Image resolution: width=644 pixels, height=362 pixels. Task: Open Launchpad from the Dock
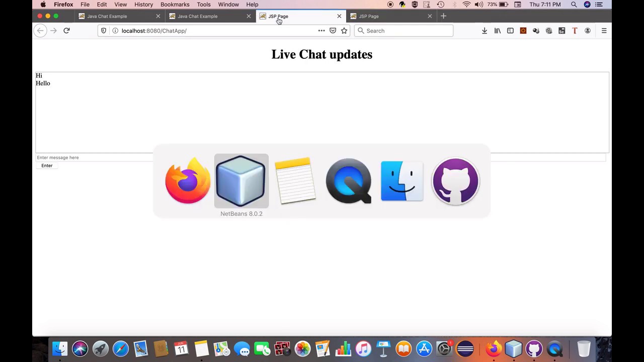[x=100, y=348]
